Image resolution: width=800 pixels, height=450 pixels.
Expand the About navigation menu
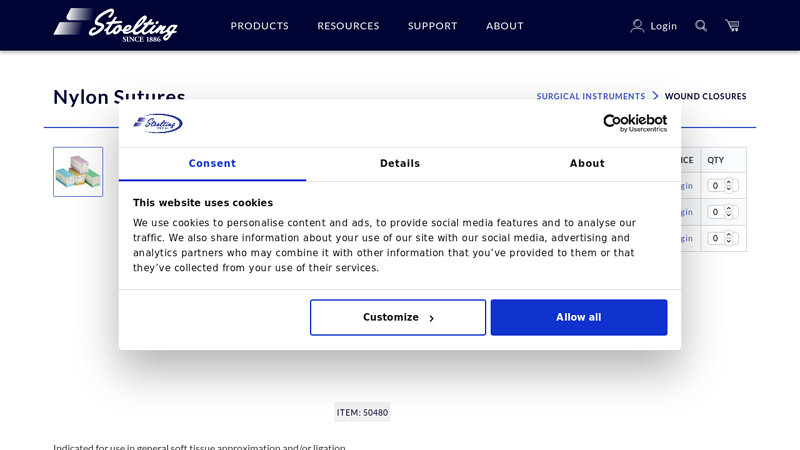504,26
